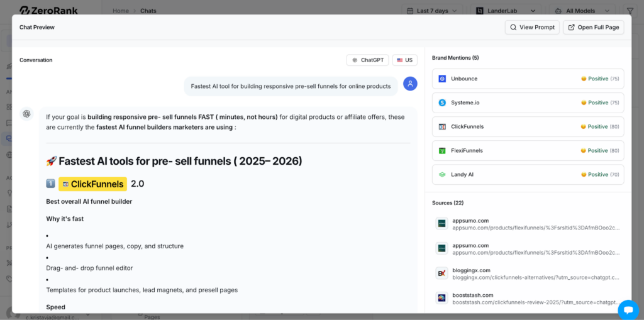Click the Open Full Page button

(x=594, y=27)
